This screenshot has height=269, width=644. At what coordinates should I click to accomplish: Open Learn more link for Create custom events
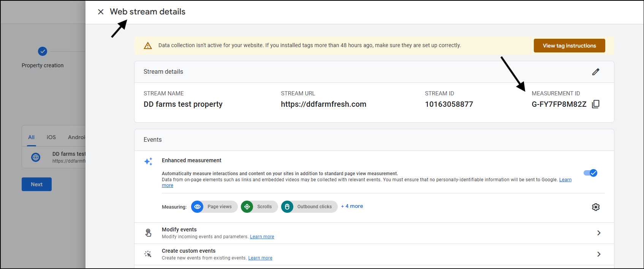(x=260, y=258)
